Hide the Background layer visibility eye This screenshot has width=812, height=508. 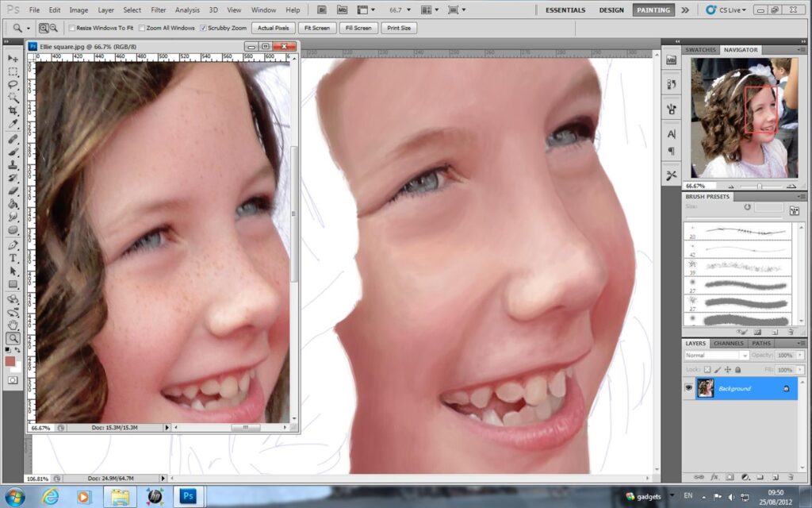coord(689,388)
